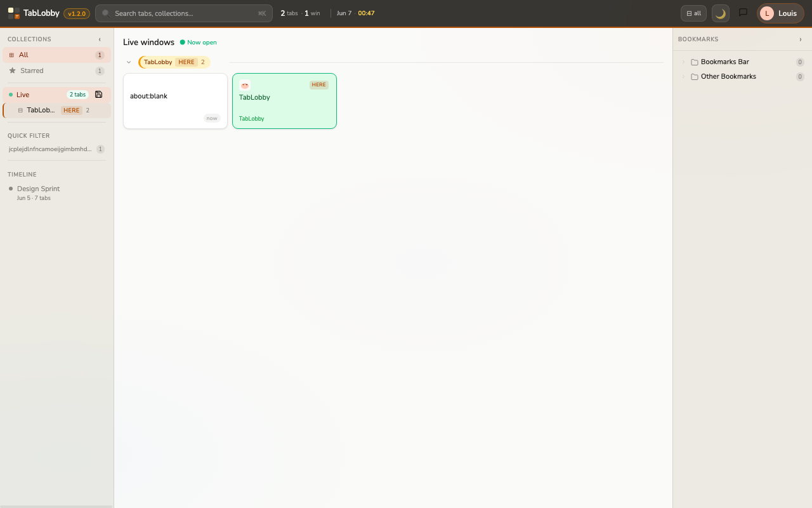Click the TabLobby card favicon
The image size is (812, 508).
tap(245, 85)
